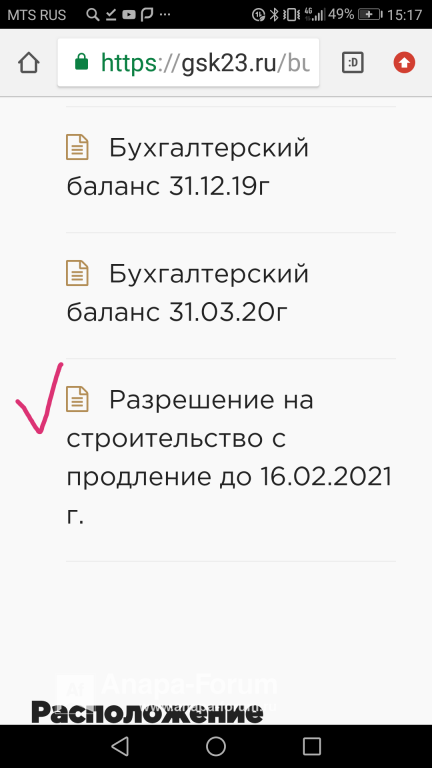Tap Android back navigation button
Viewport: 432px width, 768px height.
coord(120,746)
